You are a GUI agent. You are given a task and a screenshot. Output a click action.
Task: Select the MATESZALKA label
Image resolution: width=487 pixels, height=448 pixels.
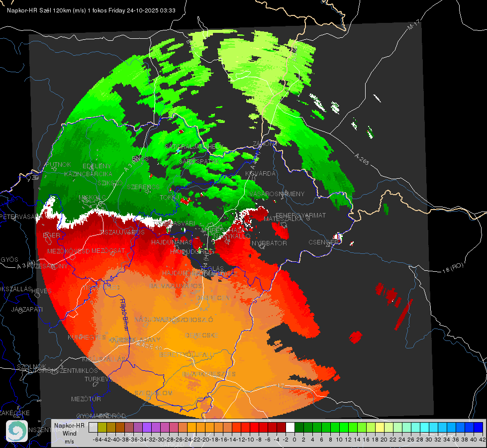point(283,219)
